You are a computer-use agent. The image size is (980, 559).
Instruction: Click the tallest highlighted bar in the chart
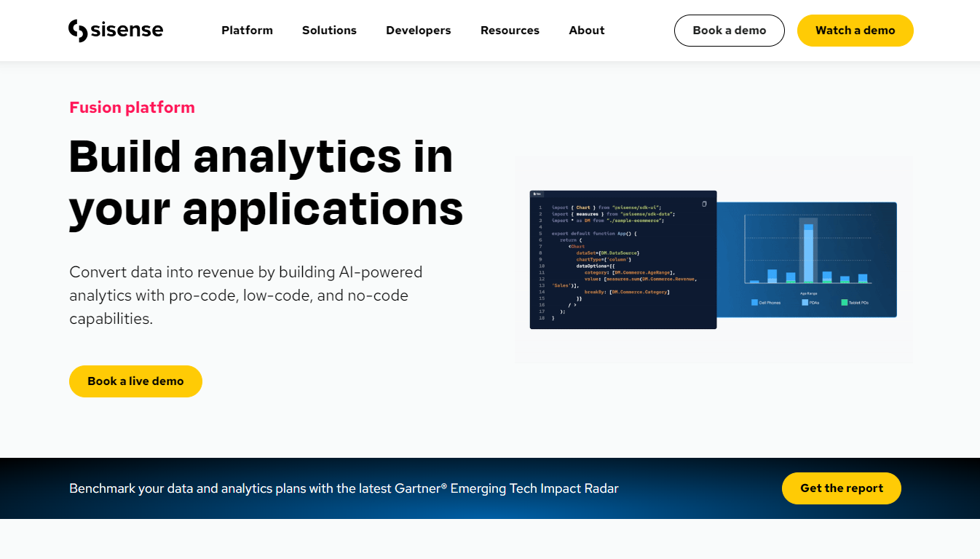click(x=808, y=253)
